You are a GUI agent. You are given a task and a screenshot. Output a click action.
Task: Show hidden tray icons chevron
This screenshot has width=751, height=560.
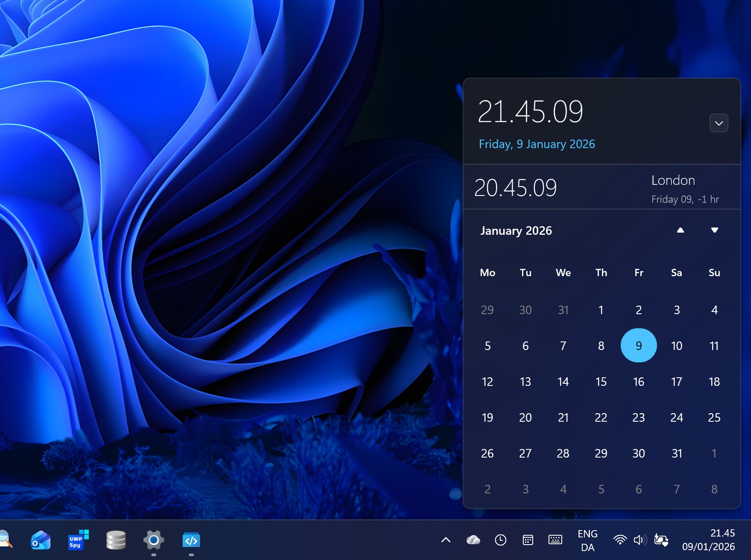pyautogui.click(x=446, y=540)
